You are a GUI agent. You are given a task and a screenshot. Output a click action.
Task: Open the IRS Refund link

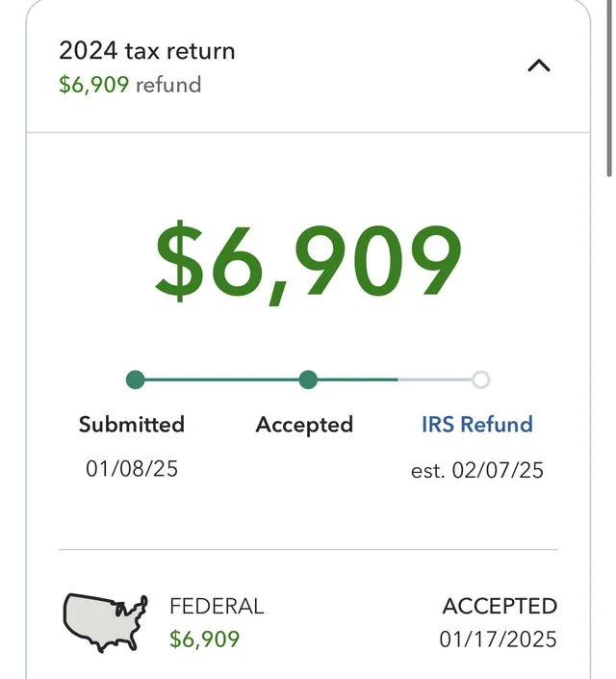pyautogui.click(x=476, y=425)
